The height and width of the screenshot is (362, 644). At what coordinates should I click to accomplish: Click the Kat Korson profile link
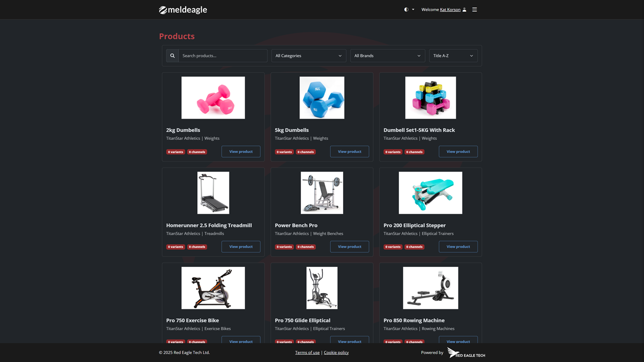pos(450,9)
